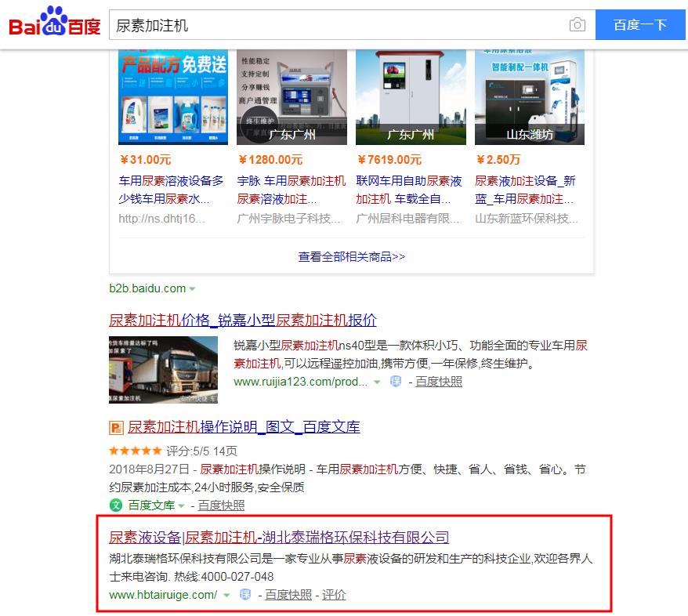The width and height of the screenshot is (688, 616).
Task: Open the ¥31.00元 product thumbnail
Action: (173, 97)
